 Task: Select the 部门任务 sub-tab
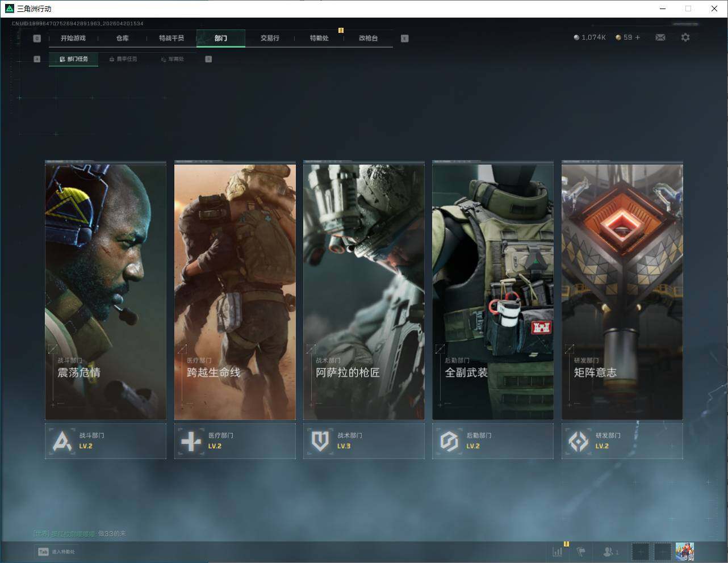point(73,59)
